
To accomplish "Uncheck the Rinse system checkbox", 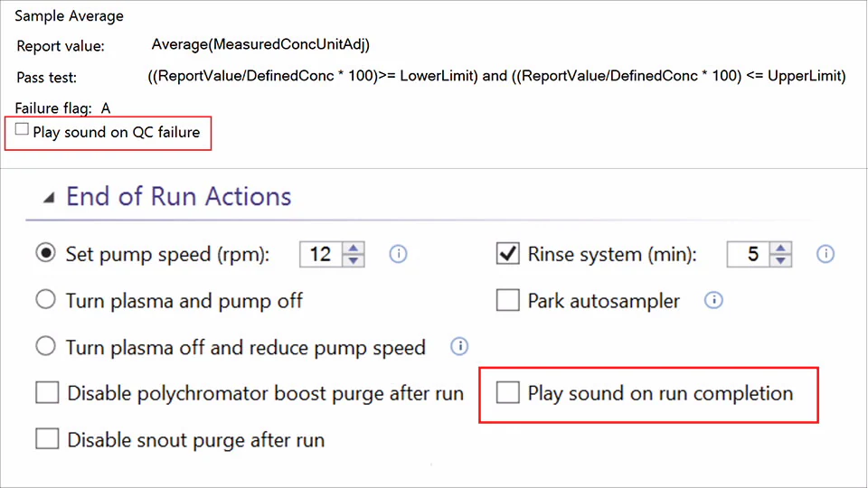I will pyautogui.click(x=508, y=254).
